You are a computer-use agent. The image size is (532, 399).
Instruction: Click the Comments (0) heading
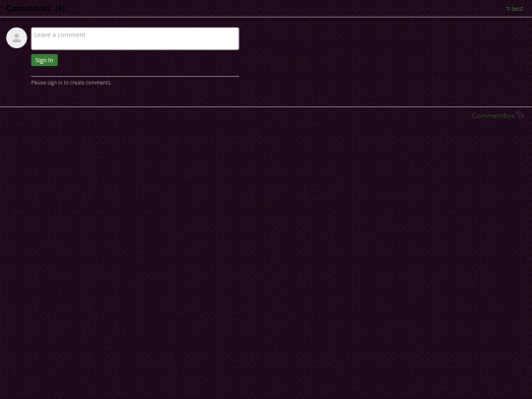coord(35,9)
